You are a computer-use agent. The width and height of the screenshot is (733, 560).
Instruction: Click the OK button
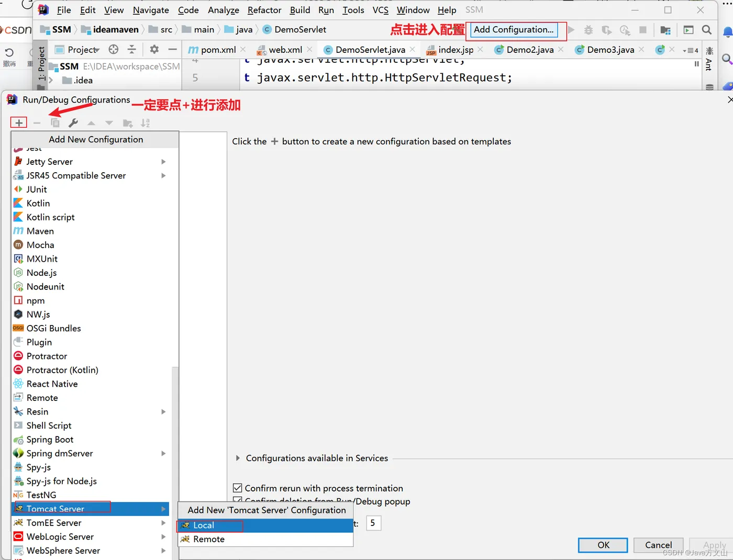(603, 545)
